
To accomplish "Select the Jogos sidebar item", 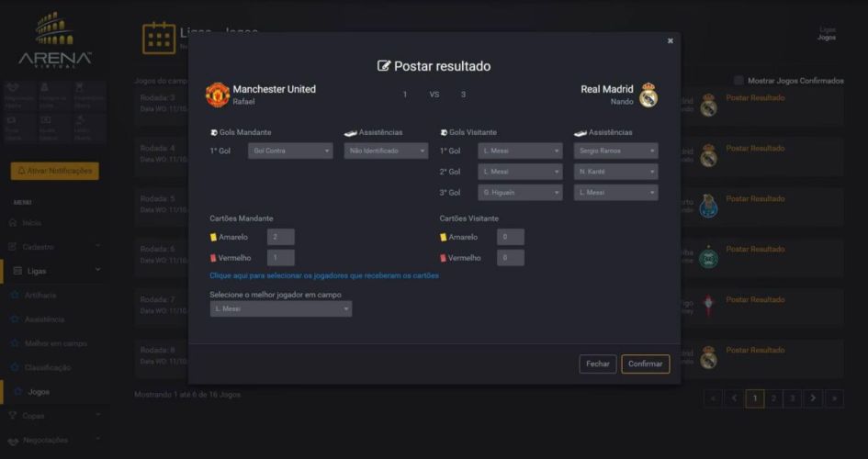I will (x=39, y=392).
